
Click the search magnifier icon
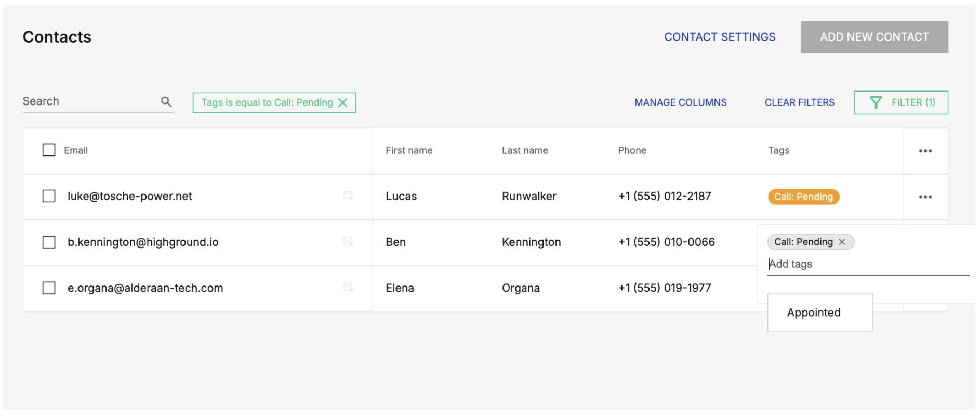[166, 102]
